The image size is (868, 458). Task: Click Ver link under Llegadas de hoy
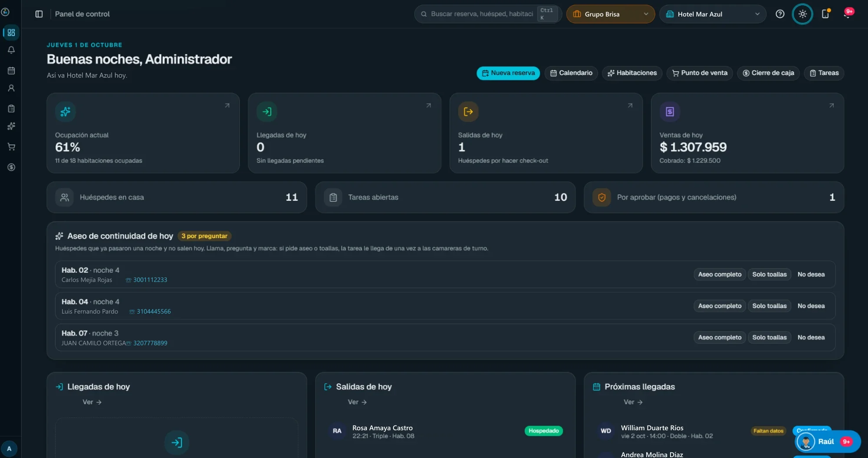click(92, 402)
